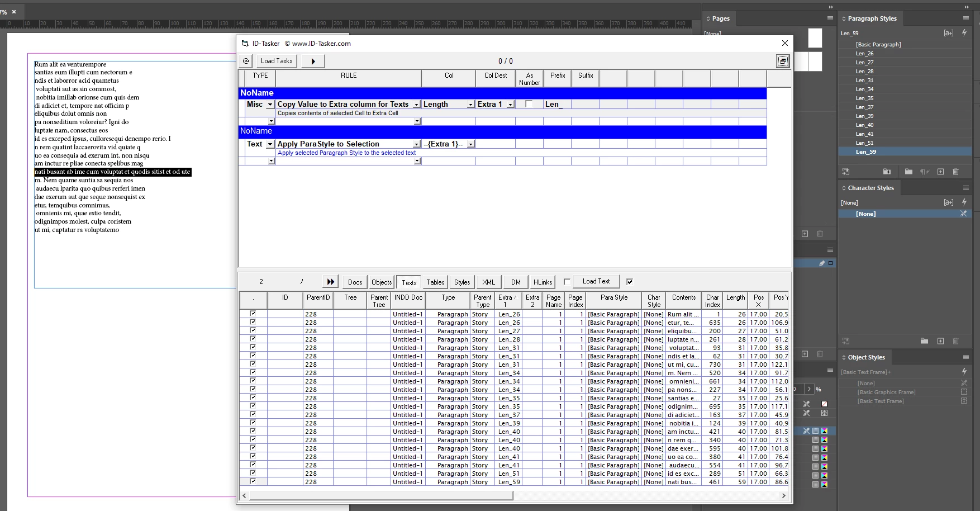980x511 pixels.
Task: Click the Basic Text Frame icon in Object Styles
Action: point(964,401)
